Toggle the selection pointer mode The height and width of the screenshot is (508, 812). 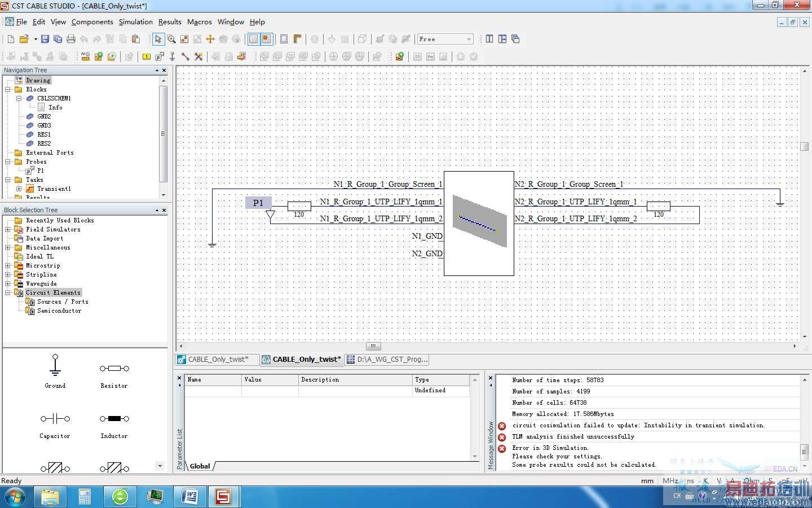tap(158, 39)
